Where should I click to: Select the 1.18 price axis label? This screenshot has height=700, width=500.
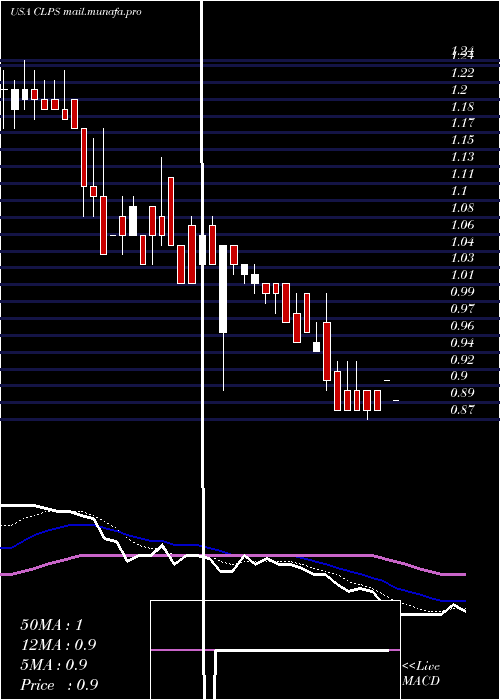462,107
